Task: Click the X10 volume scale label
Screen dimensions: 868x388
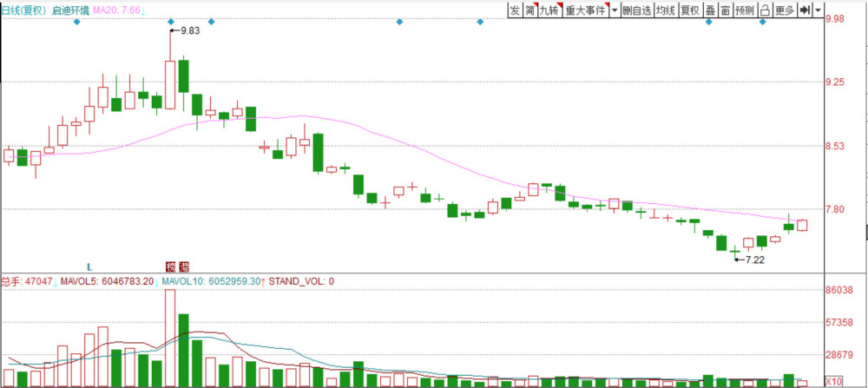Action: pyautogui.click(x=833, y=382)
